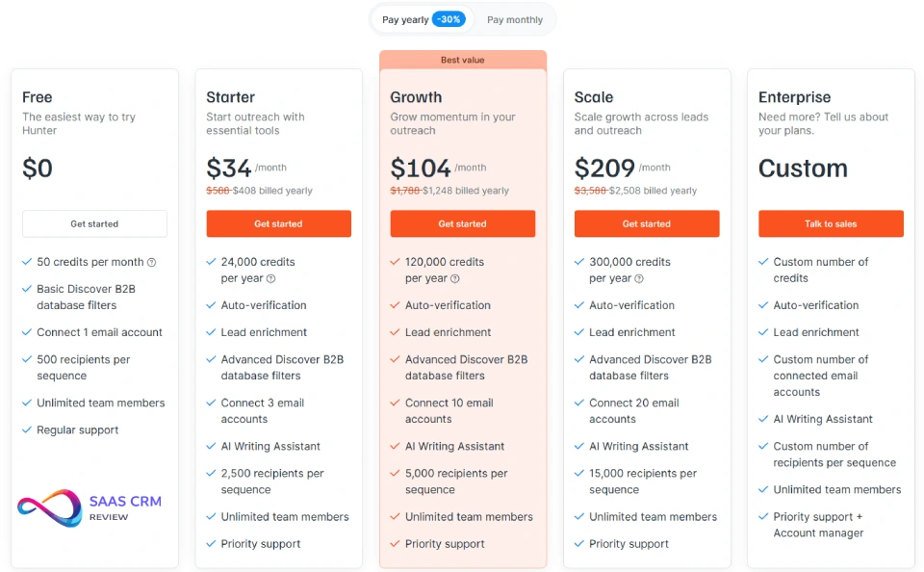
Task: Click the Growth plan heading
Action: (x=416, y=97)
